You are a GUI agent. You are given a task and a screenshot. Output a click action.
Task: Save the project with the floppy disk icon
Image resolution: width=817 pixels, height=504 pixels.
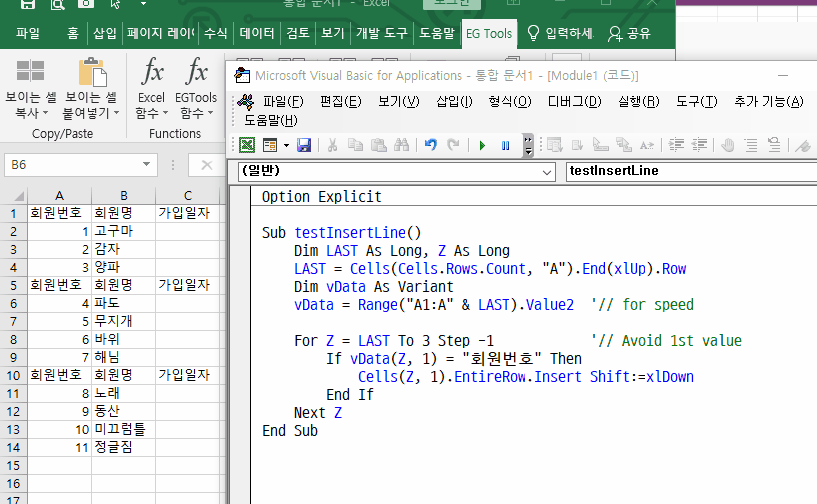coord(304,145)
